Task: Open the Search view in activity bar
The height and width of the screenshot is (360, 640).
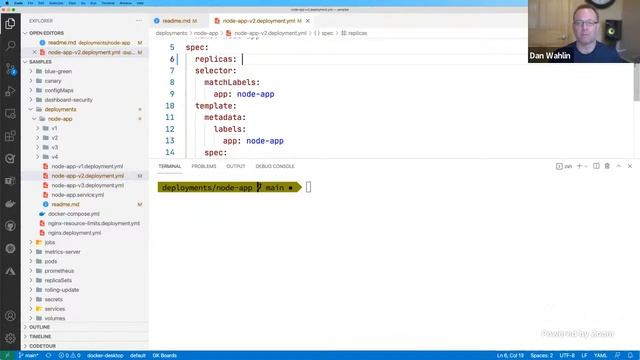Action: click(10, 46)
